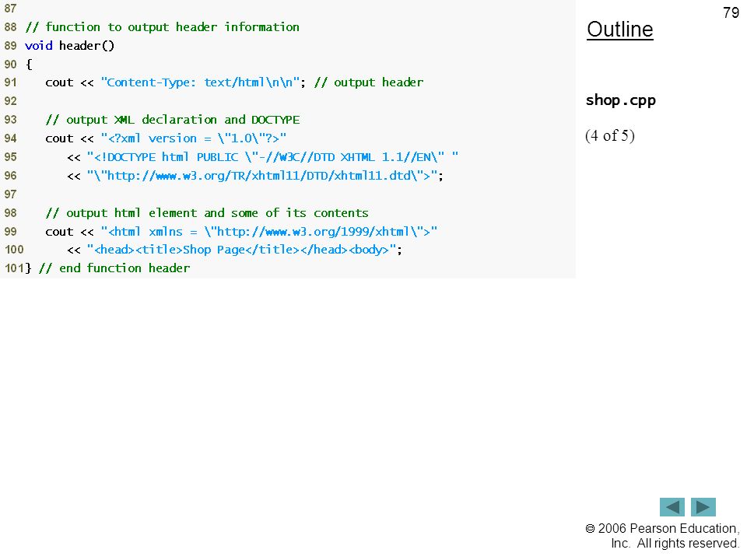Click the html xmlns string on line 99
The width and height of the screenshot is (747, 560).
click(x=268, y=232)
